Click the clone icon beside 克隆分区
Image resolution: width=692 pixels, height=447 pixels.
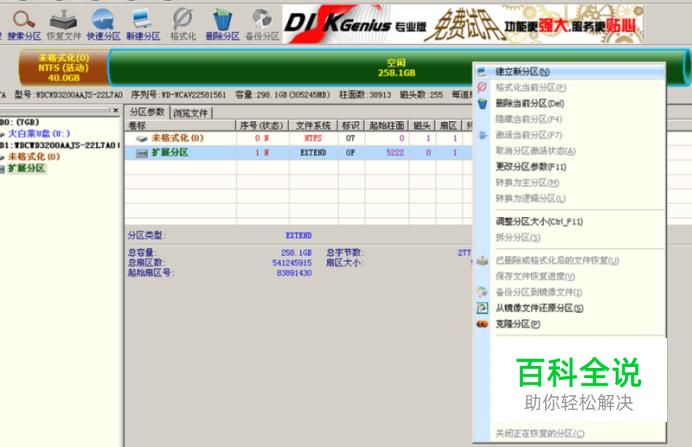coord(482,324)
